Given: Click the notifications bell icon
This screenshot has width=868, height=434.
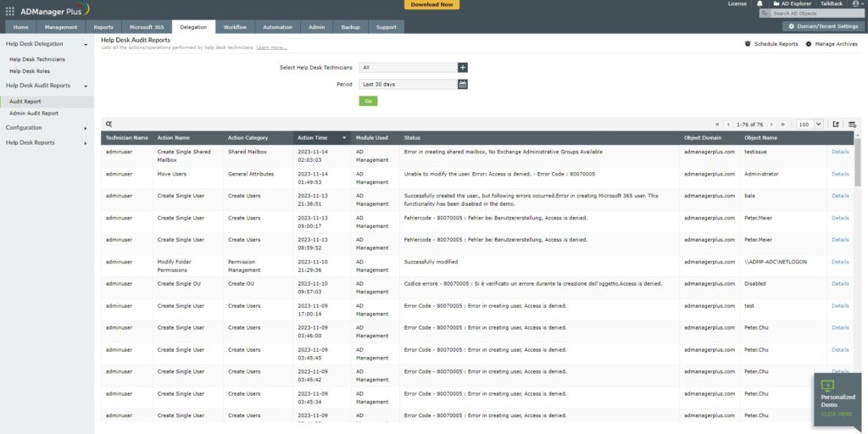Looking at the screenshot, I should pyautogui.click(x=759, y=4).
